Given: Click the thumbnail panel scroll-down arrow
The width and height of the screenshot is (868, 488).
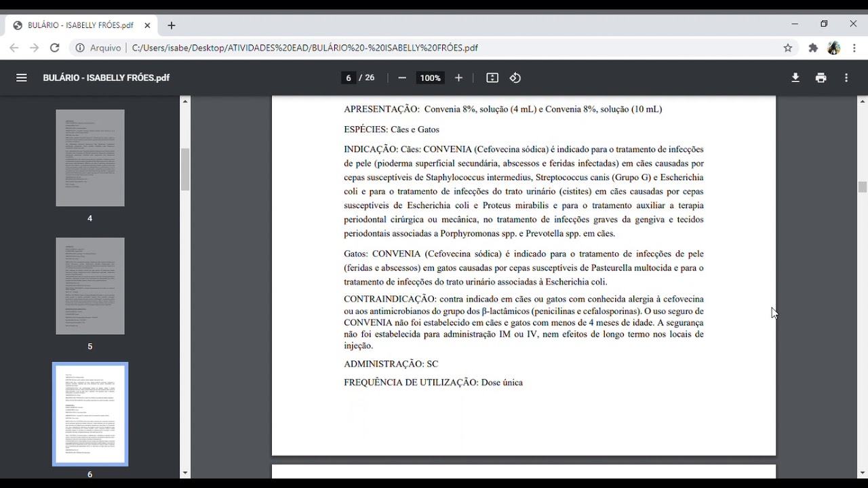Looking at the screenshot, I should coord(185,472).
